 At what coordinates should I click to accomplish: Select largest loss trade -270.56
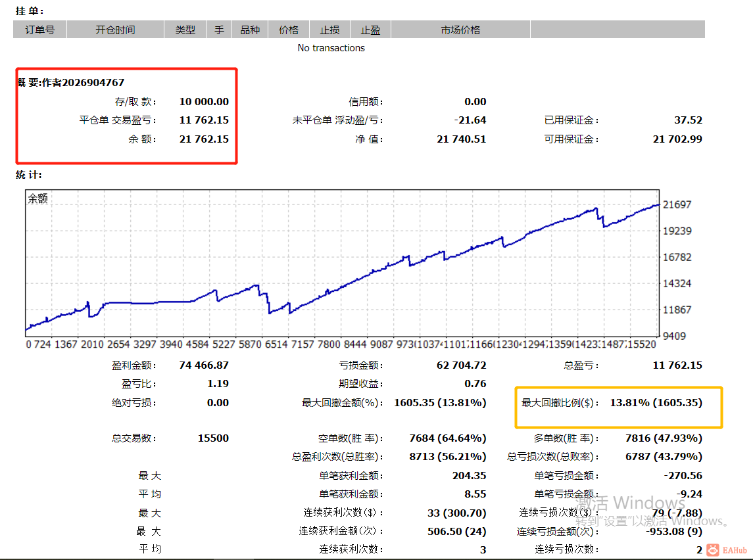click(x=683, y=476)
